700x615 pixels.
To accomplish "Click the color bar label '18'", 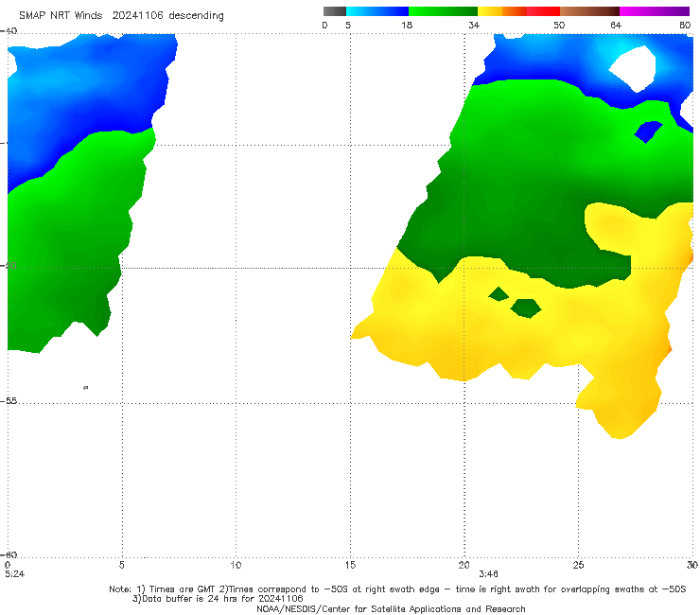I will (x=407, y=26).
